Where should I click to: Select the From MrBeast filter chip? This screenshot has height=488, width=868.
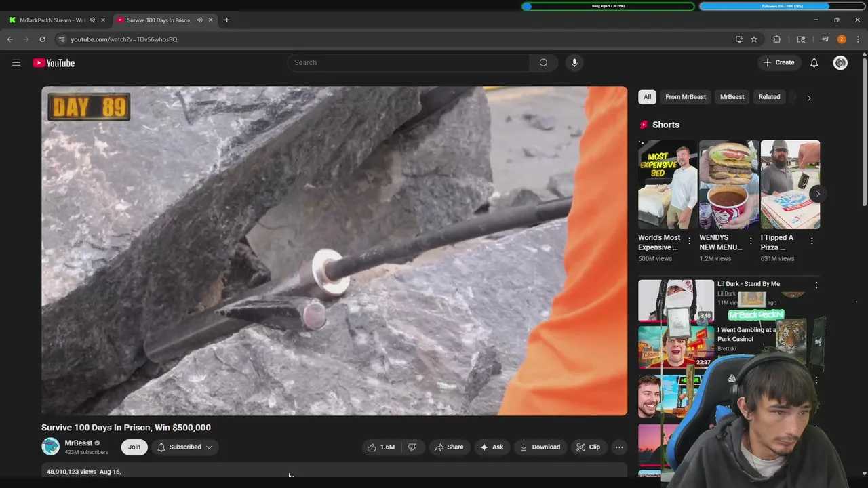point(686,97)
